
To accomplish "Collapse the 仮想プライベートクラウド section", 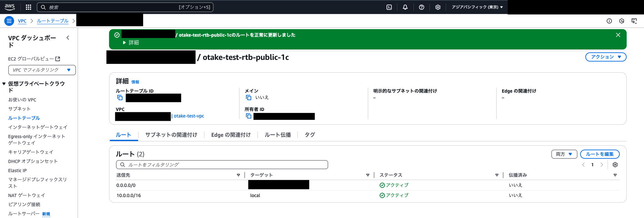I will (x=4, y=84).
